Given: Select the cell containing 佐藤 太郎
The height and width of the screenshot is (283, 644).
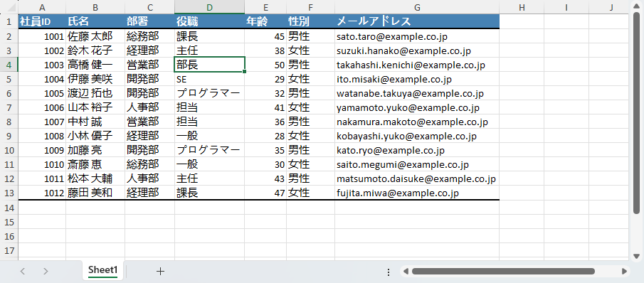Looking at the screenshot, I should [x=95, y=36].
